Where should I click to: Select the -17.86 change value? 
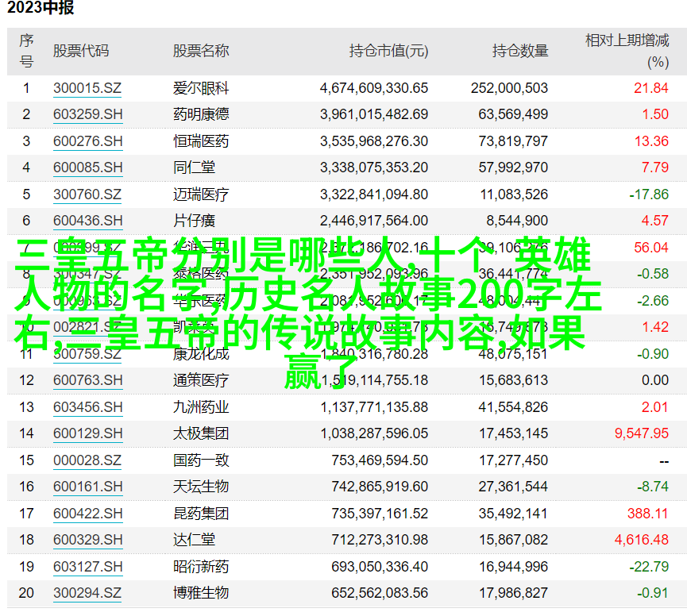click(x=649, y=194)
